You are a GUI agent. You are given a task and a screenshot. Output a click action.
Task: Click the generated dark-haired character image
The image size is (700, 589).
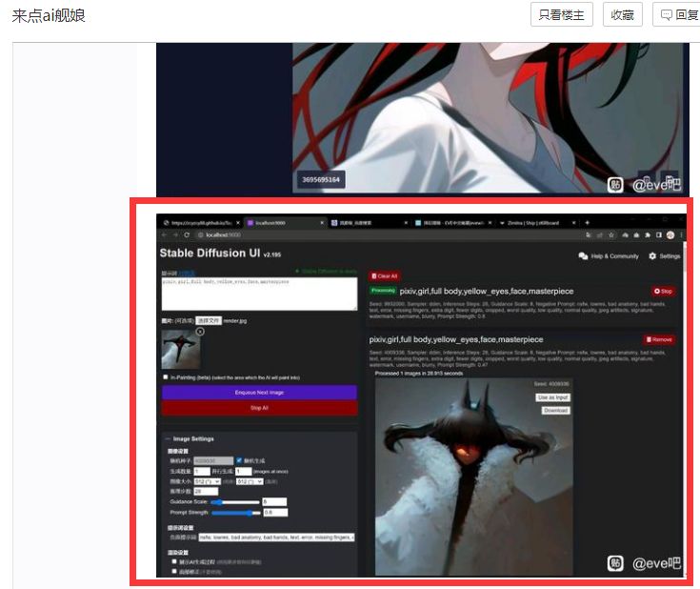(x=473, y=477)
